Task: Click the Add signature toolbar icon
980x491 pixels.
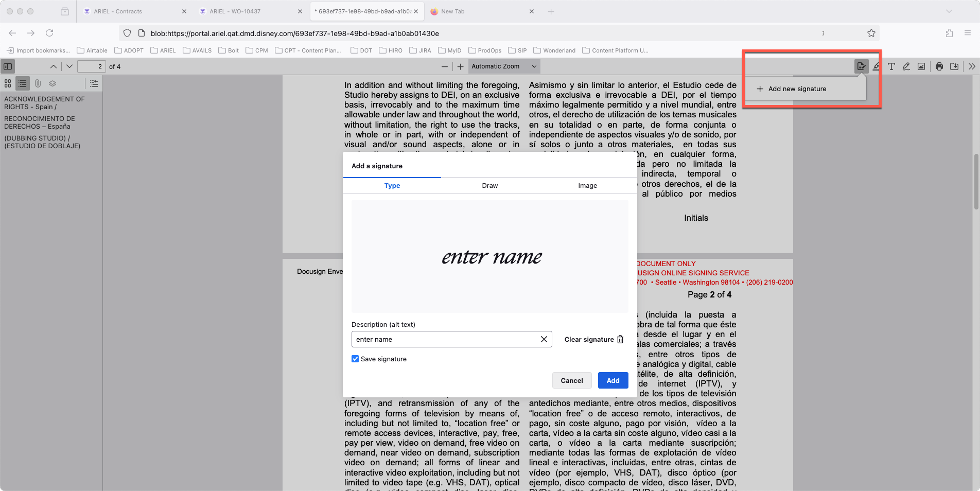Action: point(861,66)
